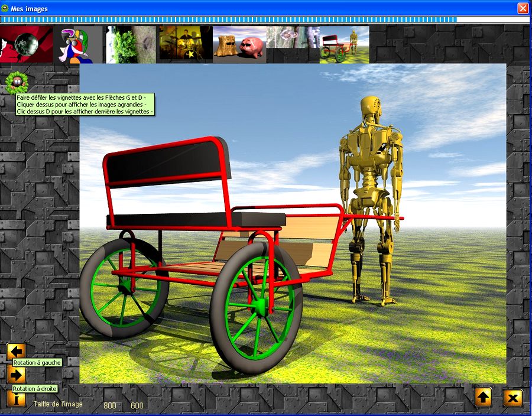Open the red sphere thumbnail
532x416 pixels.
pyautogui.click(x=27, y=44)
